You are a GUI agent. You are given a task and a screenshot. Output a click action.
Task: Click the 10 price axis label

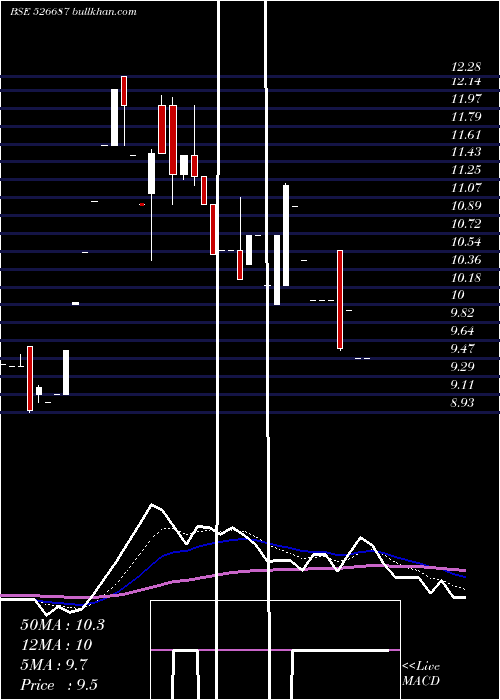pyautogui.click(x=458, y=295)
